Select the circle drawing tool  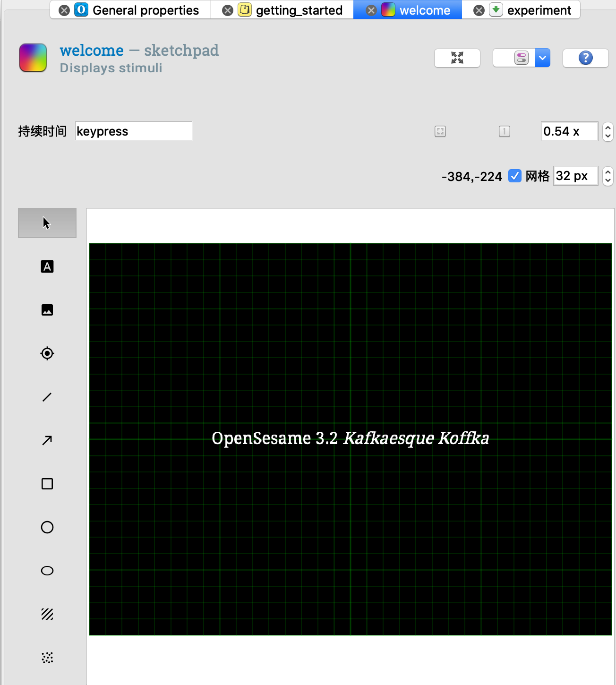[x=47, y=527]
